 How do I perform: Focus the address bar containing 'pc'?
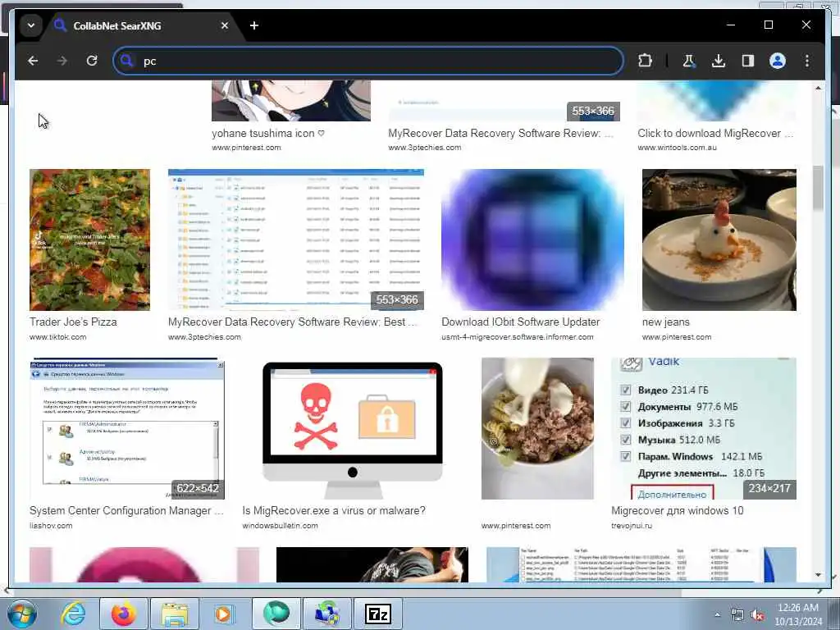(368, 61)
